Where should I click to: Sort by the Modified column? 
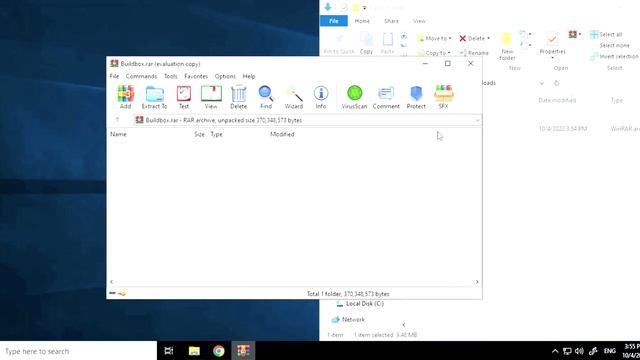pyautogui.click(x=282, y=134)
